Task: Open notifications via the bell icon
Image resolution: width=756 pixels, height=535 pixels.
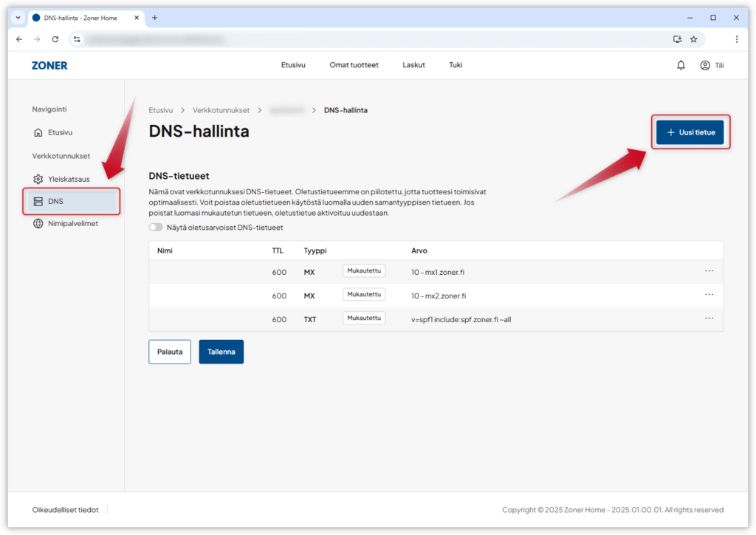Action: point(680,65)
